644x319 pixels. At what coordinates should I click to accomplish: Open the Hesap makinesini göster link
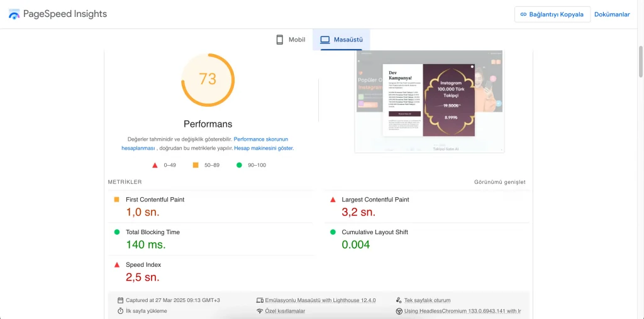coord(264,148)
